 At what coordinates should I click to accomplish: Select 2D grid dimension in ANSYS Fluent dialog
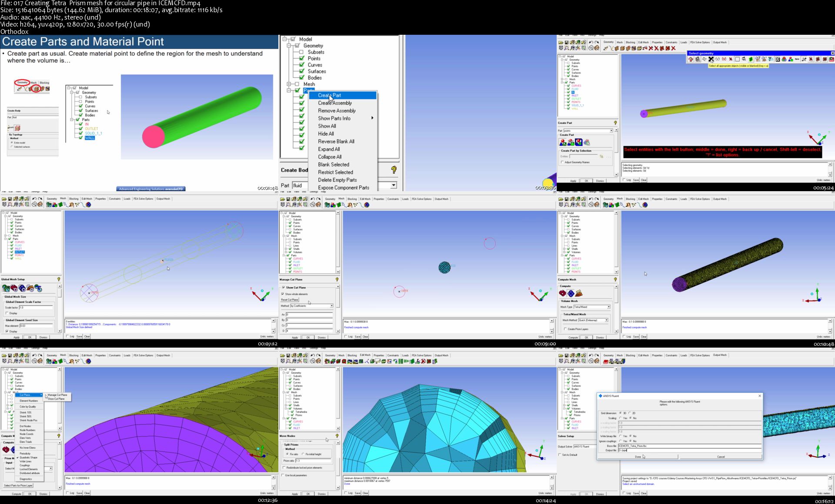pyautogui.click(x=630, y=413)
